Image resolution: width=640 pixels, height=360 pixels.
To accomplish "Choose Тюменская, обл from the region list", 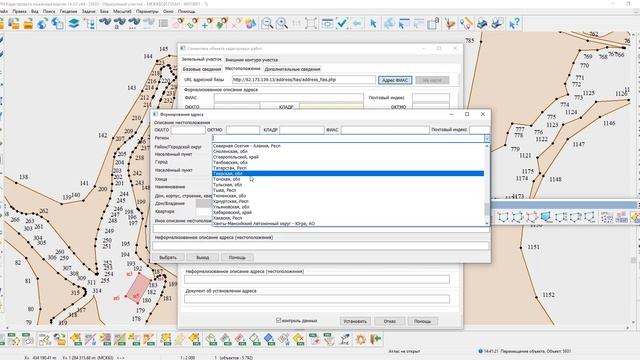I will [x=348, y=196].
